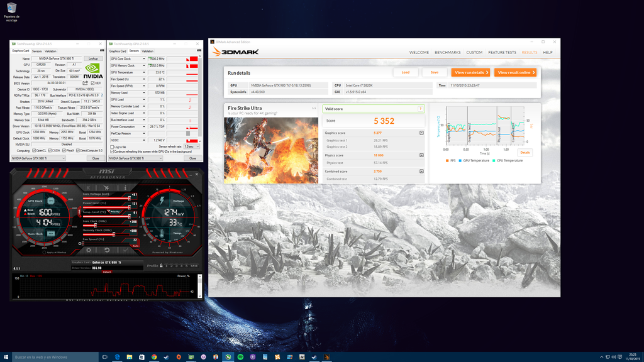
Task: Open Task View on the taskbar
Action: coord(105,357)
